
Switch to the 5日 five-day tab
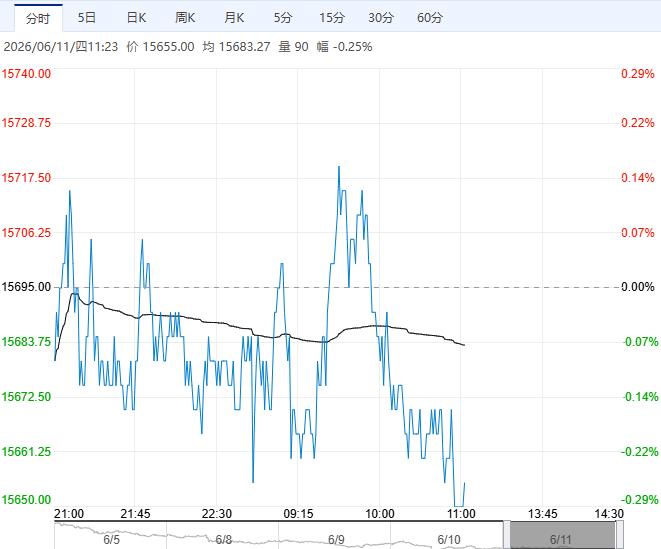87,18
